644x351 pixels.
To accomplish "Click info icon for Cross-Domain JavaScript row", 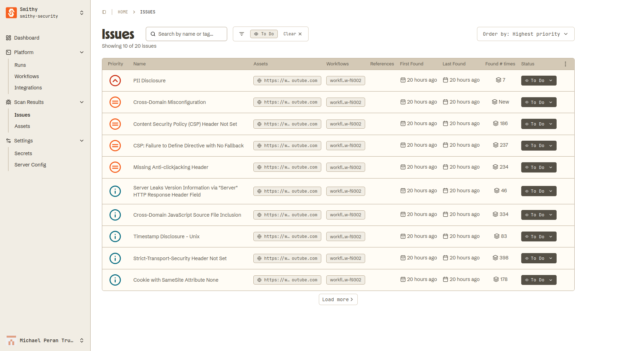I will click(x=115, y=215).
